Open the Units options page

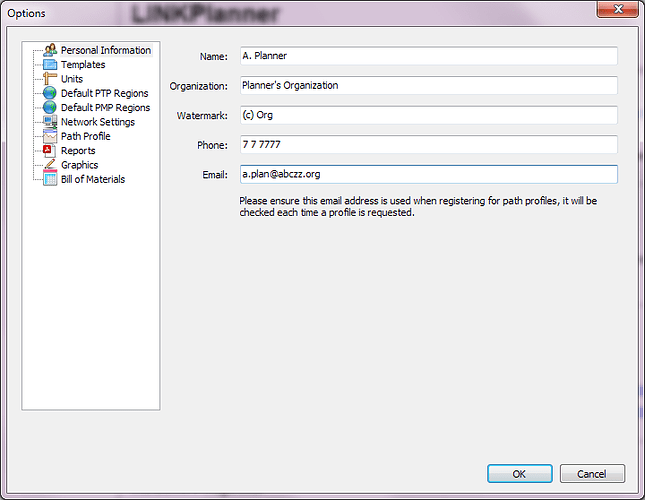tap(72, 79)
